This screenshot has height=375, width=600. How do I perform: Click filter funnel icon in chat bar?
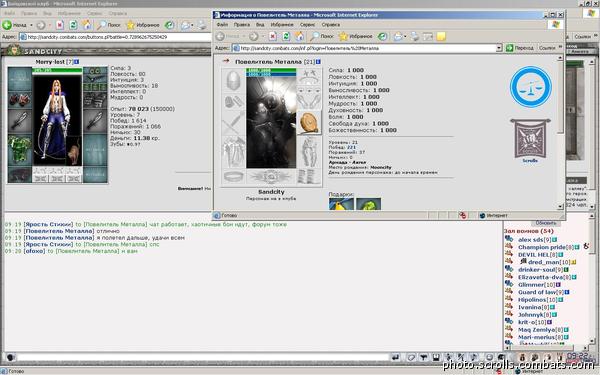coord(424,357)
